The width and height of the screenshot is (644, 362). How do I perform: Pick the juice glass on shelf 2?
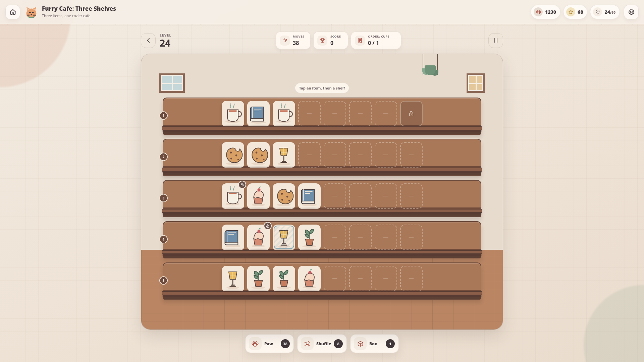pos(284,155)
